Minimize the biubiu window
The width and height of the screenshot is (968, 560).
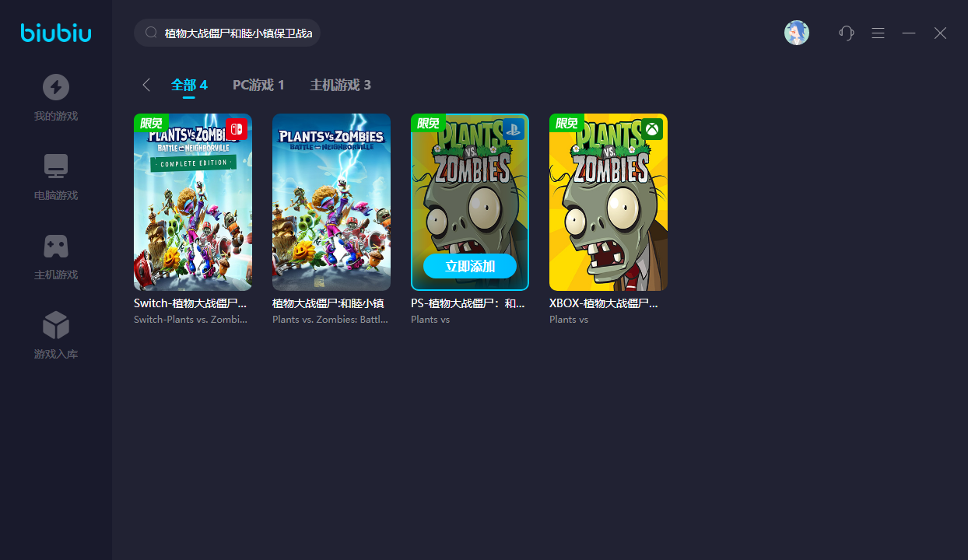click(x=909, y=33)
